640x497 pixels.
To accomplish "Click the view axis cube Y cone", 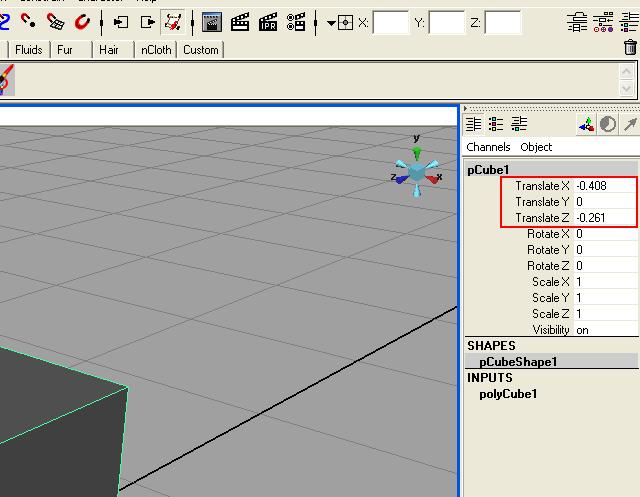I will tap(417, 154).
